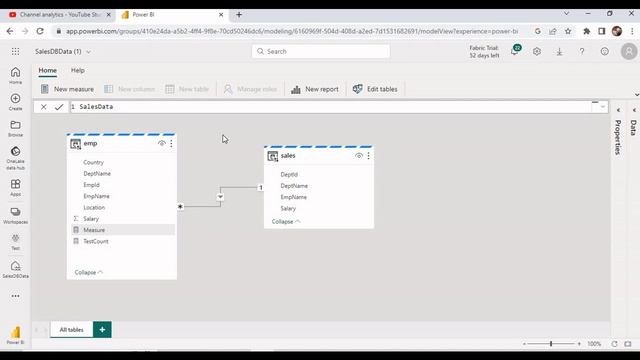The image size is (640, 360).
Task: Open the user account avatar
Action: tap(629, 51)
